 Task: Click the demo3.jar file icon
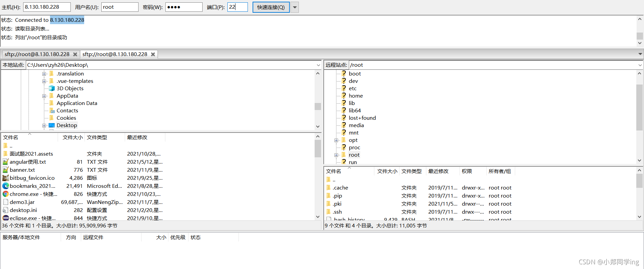tap(6, 202)
